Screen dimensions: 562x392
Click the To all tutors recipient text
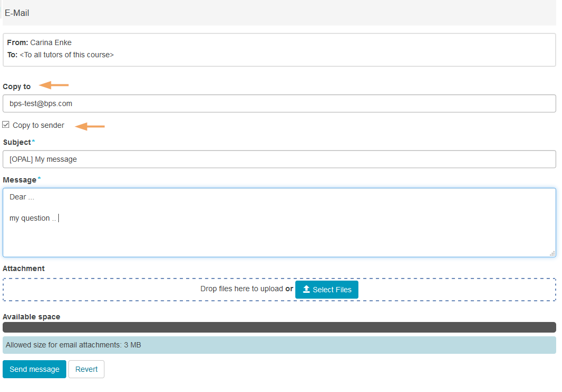click(x=67, y=55)
